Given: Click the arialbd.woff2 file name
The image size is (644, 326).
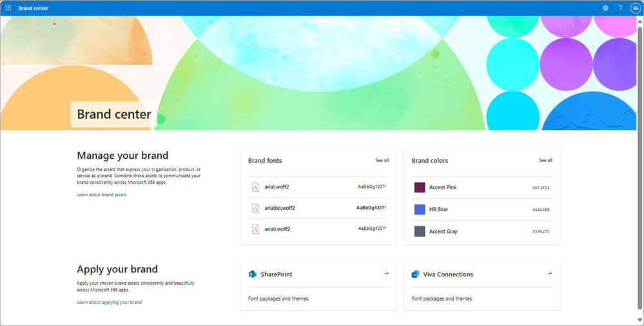Looking at the screenshot, I should pos(280,208).
